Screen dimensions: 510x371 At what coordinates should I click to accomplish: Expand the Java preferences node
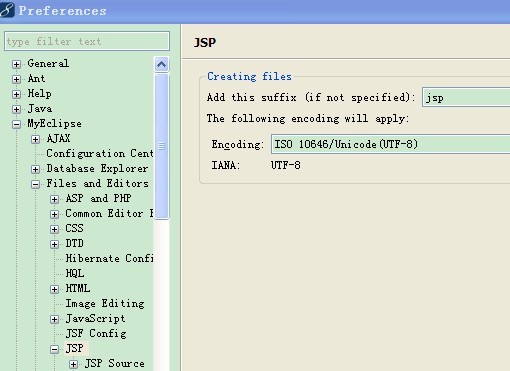[x=16, y=109]
